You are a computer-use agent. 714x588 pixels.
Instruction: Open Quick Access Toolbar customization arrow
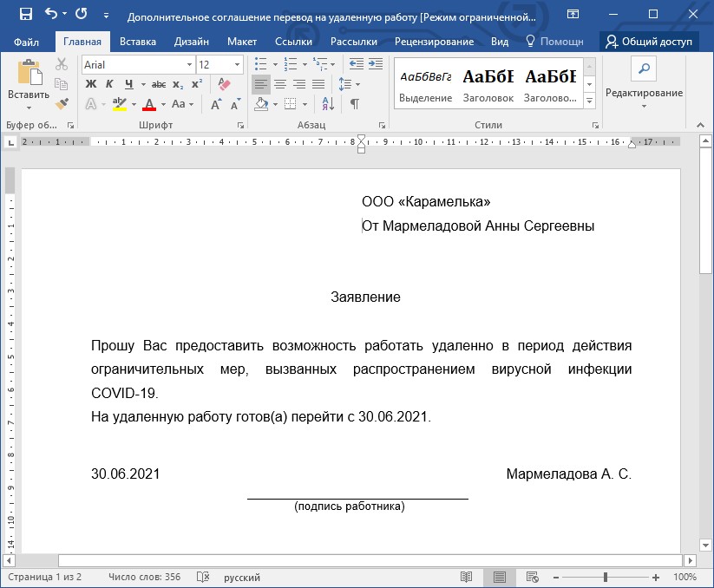106,15
